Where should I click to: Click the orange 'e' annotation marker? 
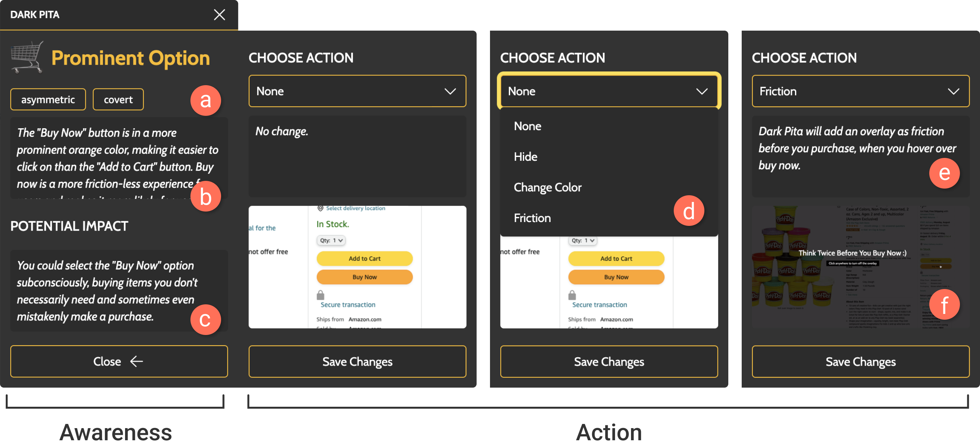(944, 173)
